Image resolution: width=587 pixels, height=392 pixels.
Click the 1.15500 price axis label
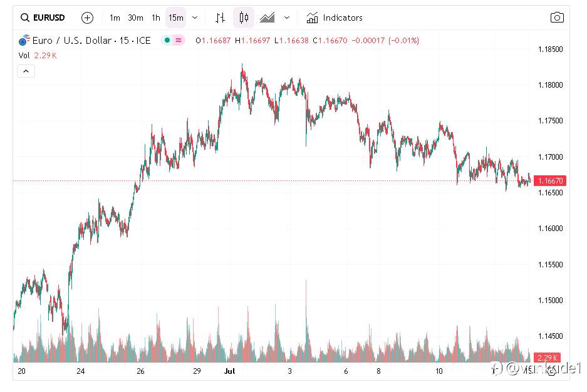[550, 265]
